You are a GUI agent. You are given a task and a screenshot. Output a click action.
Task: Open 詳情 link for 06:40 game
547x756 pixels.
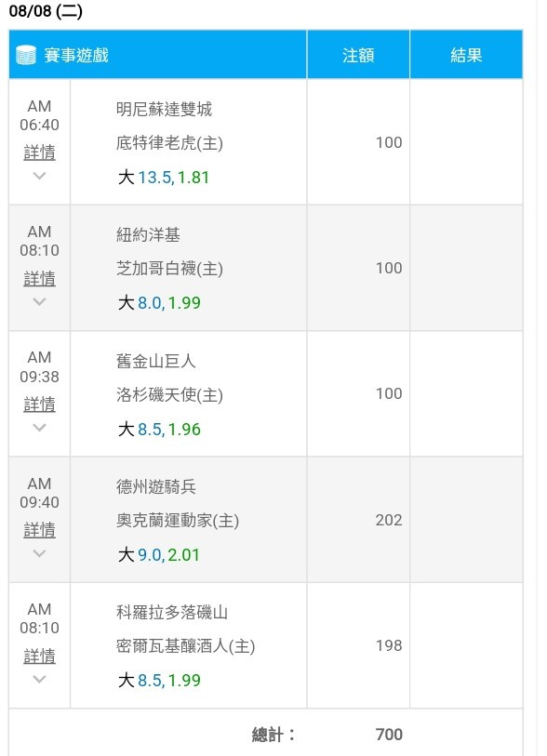[40, 153]
